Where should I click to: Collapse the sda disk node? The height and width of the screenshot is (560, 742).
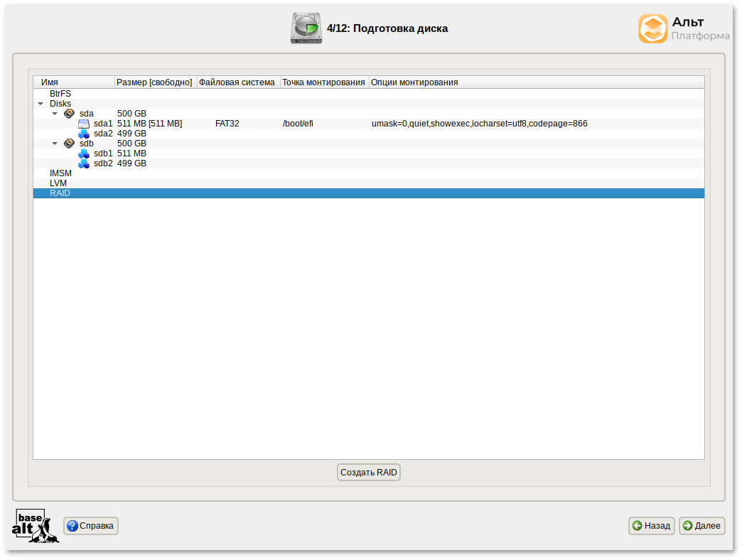55,114
